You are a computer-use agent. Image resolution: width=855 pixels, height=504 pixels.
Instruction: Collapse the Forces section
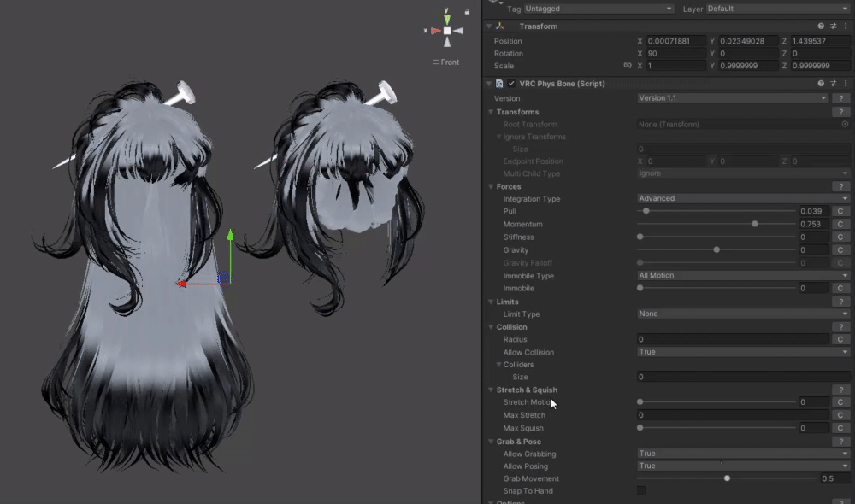click(x=491, y=186)
